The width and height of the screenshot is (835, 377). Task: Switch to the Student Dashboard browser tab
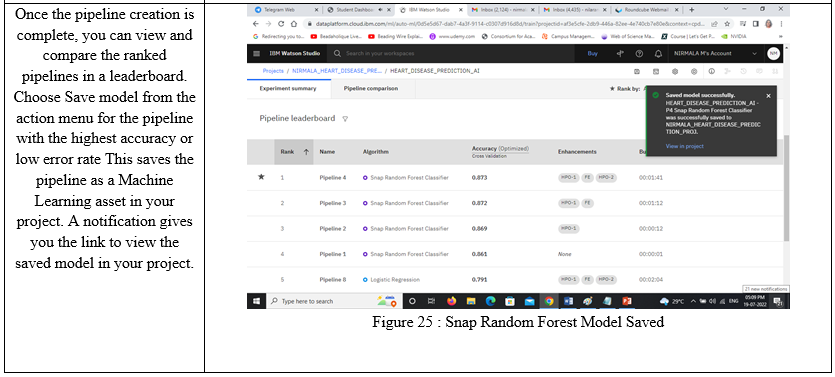pos(358,10)
